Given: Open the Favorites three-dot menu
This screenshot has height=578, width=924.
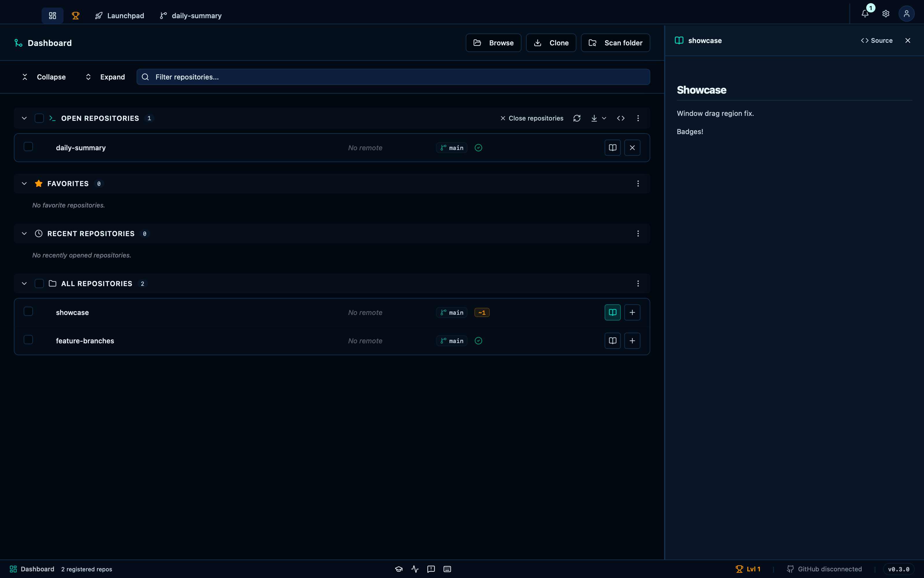Looking at the screenshot, I should click(x=638, y=184).
